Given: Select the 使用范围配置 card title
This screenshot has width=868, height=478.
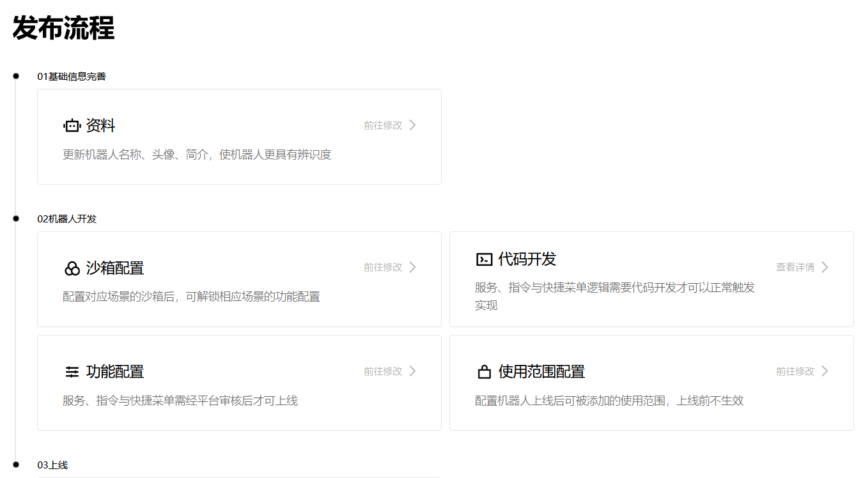Looking at the screenshot, I should [x=541, y=372].
